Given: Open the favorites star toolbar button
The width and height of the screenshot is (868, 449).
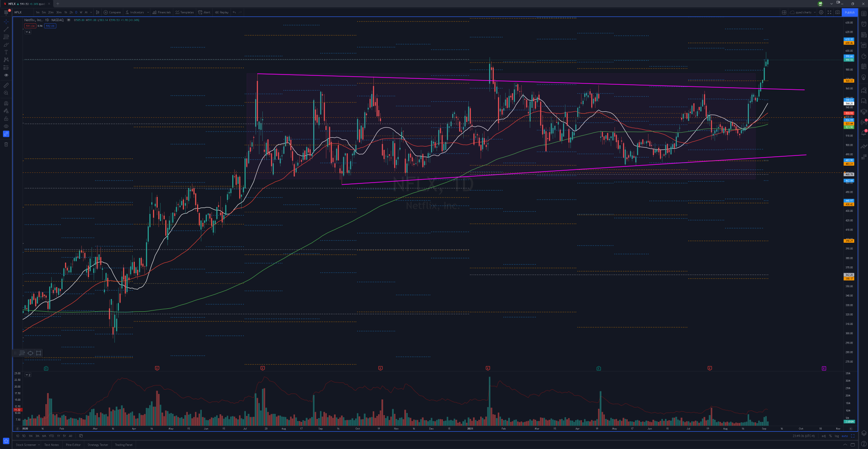Looking at the screenshot, I should click(x=6, y=441).
